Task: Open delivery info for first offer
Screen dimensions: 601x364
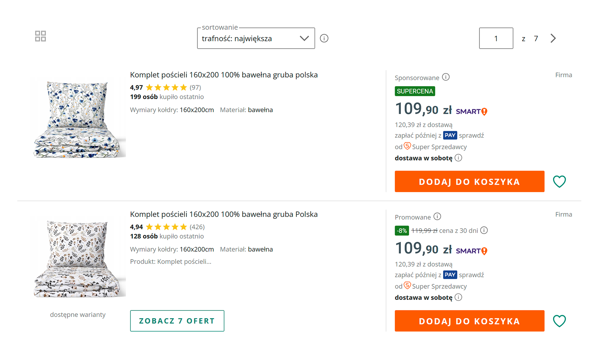Action: coord(459,158)
